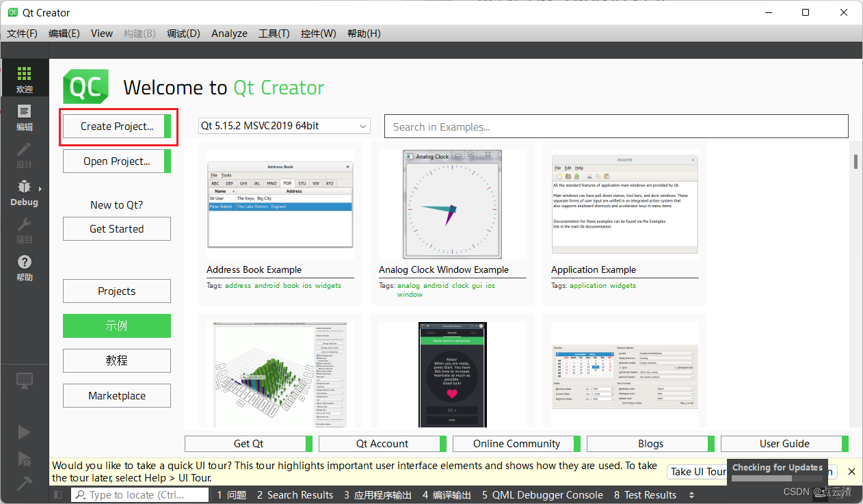Click the Create Project... button
The height and width of the screenshot is (504, 863).
(117, 127)
